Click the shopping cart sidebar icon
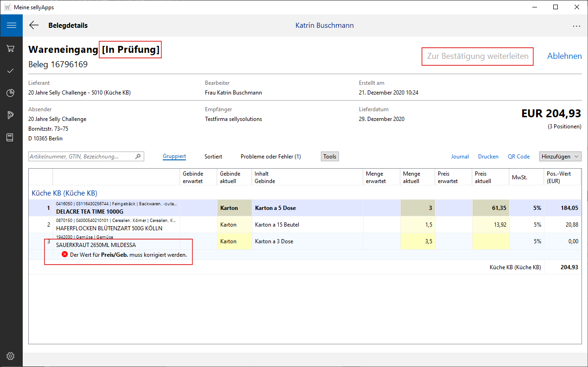588x367 pixels. click(x=11, y=48)
